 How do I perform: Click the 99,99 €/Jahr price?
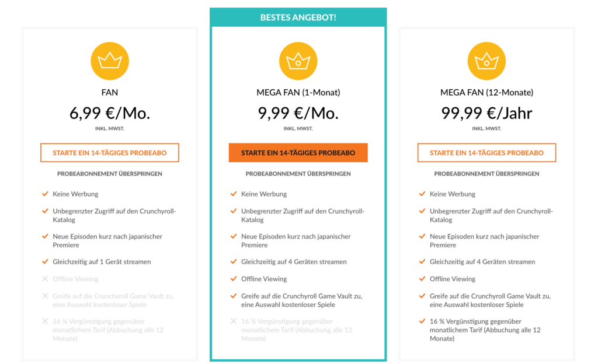[x=486, y=113]
